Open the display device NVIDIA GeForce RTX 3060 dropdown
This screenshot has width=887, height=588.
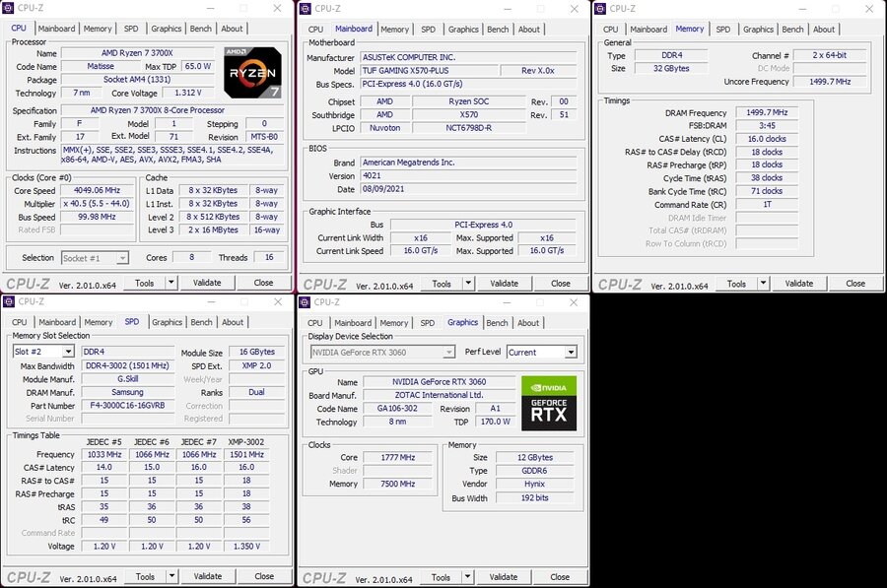tap(382, 352)
